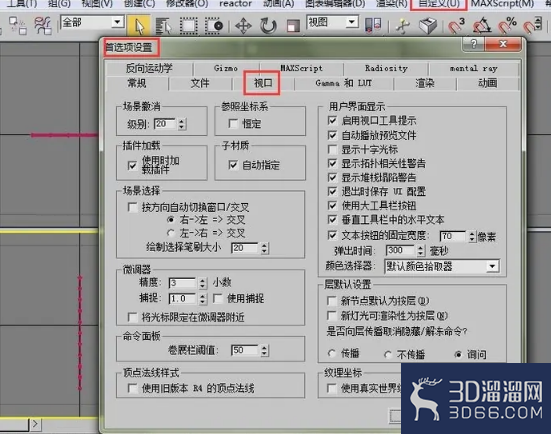
Task: Select the 不传播 radio option
Action: [x=388, y=355]
